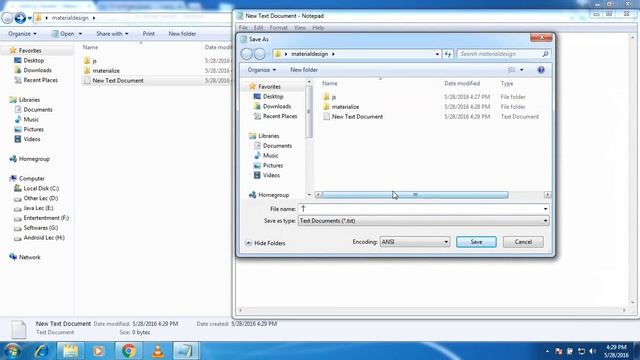
Task: Open Share with menu in Explorer
Action: click(x=112, y=33)
